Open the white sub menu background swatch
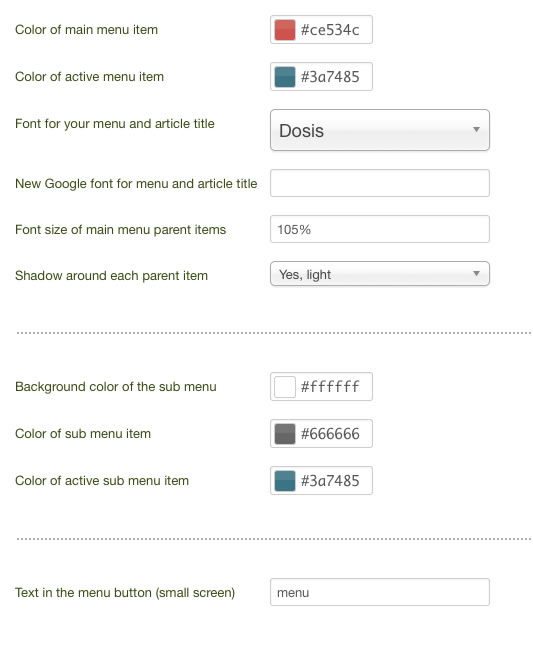This screenshot has width=533, height=657. [285, 387]
